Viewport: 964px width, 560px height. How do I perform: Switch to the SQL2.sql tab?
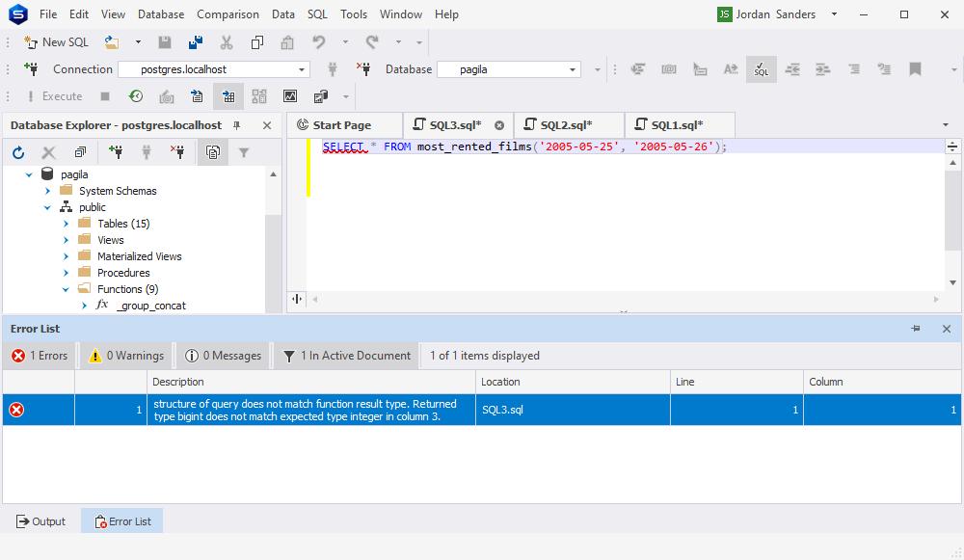click(566, 123)
